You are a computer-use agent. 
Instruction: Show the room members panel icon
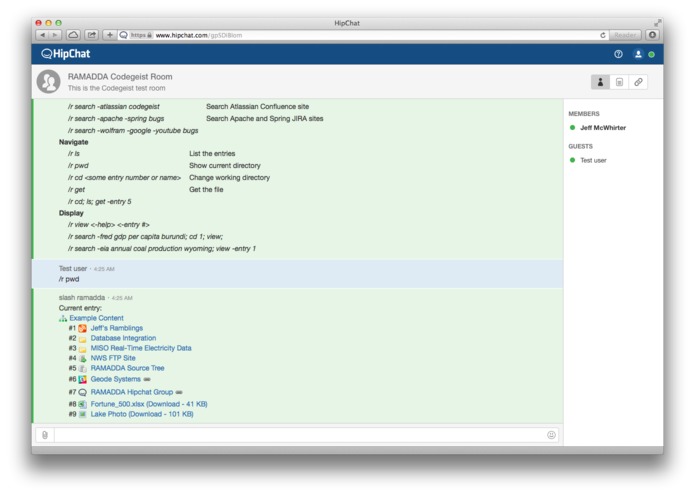(x=600, y=82)
